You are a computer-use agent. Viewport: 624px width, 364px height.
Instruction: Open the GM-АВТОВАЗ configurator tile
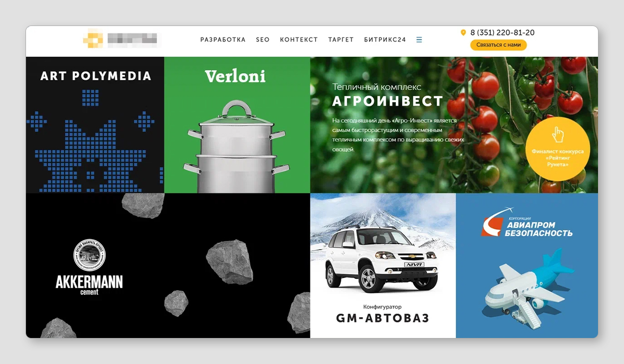pyautogui.click(x=383, y=265)
